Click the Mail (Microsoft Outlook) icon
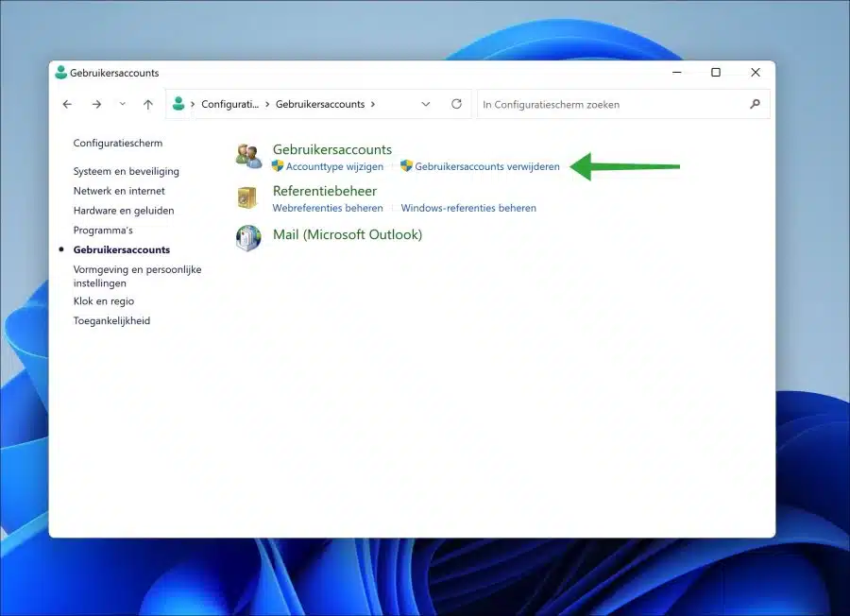Viewport: 850px width, 616px height. click(x=248, y=239)
